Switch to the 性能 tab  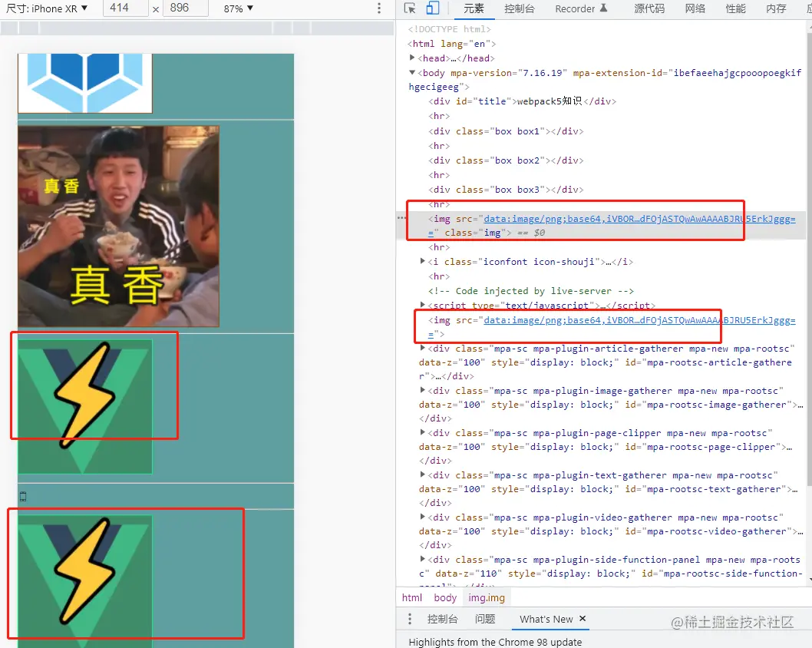(x=735, y=8)
